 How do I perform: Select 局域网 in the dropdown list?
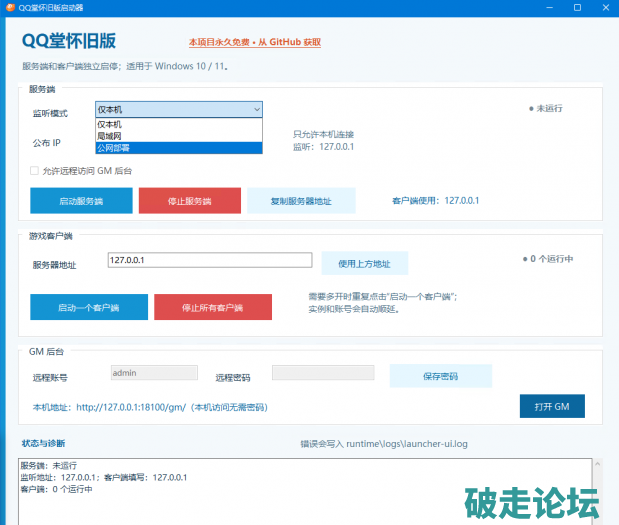[179, 136]
